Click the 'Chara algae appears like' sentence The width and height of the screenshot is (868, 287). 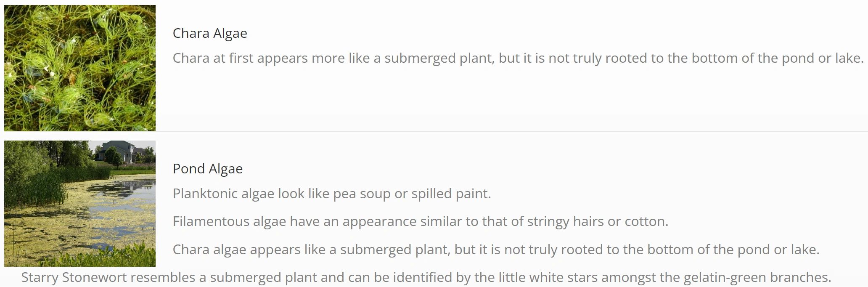coord(496,250)
